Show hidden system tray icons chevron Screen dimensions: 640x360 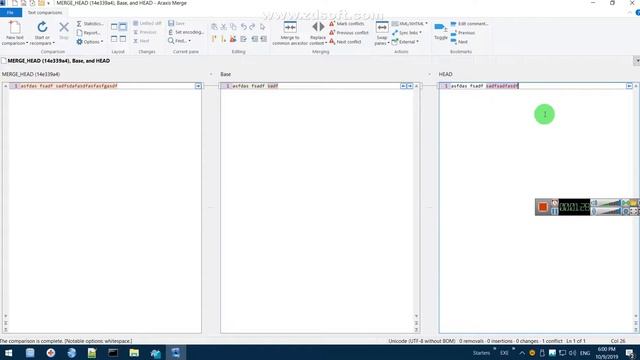(522, 353)
